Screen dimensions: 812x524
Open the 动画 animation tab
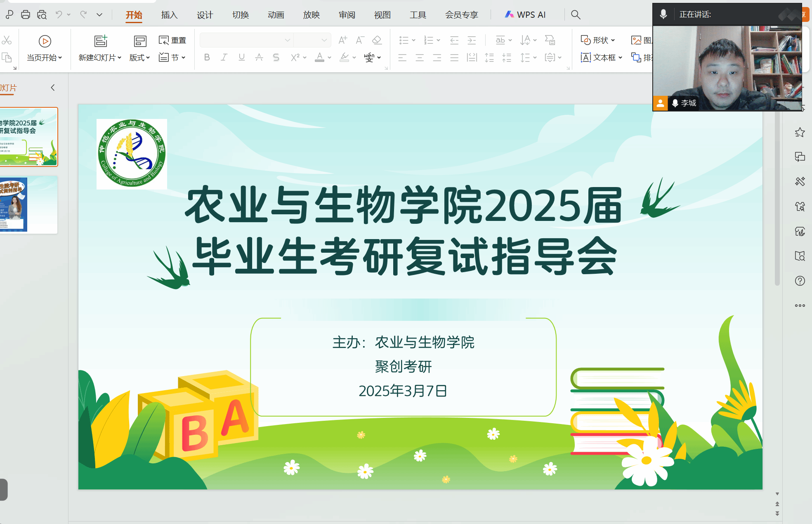(276, 15)
